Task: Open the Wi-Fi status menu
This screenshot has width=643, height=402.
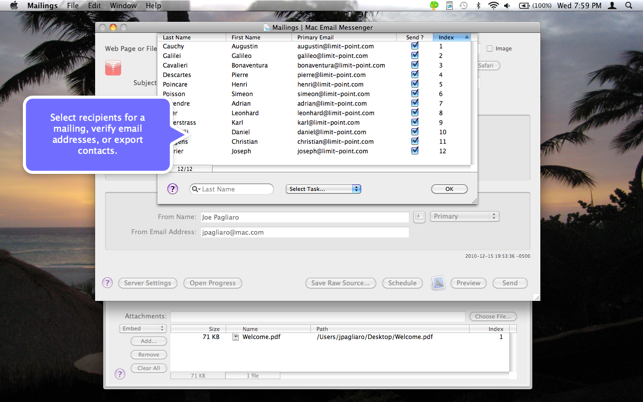Action: pos(493,5)
